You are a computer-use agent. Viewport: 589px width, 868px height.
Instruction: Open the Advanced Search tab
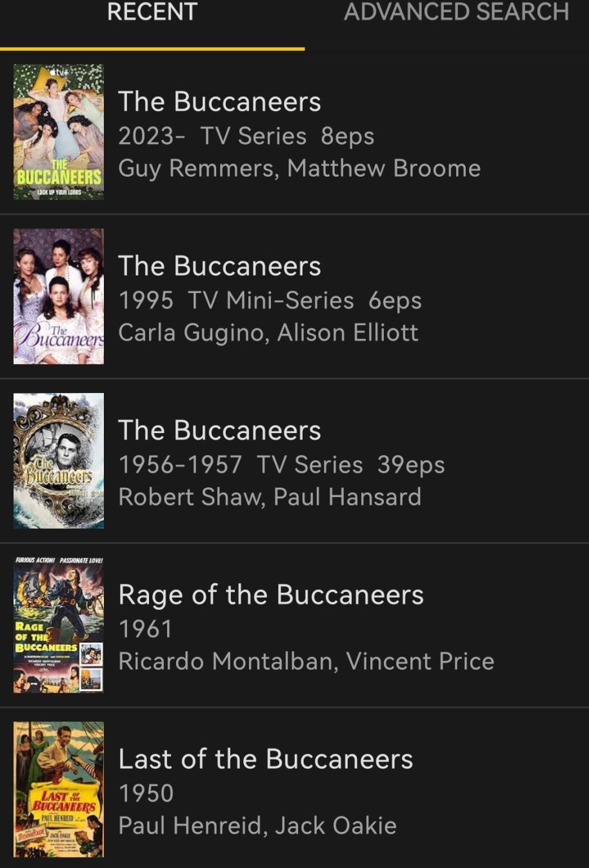(x=457, y=13)
